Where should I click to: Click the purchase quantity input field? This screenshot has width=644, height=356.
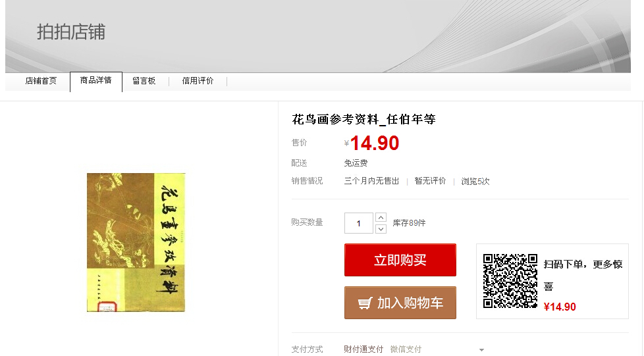pos(359,223)
